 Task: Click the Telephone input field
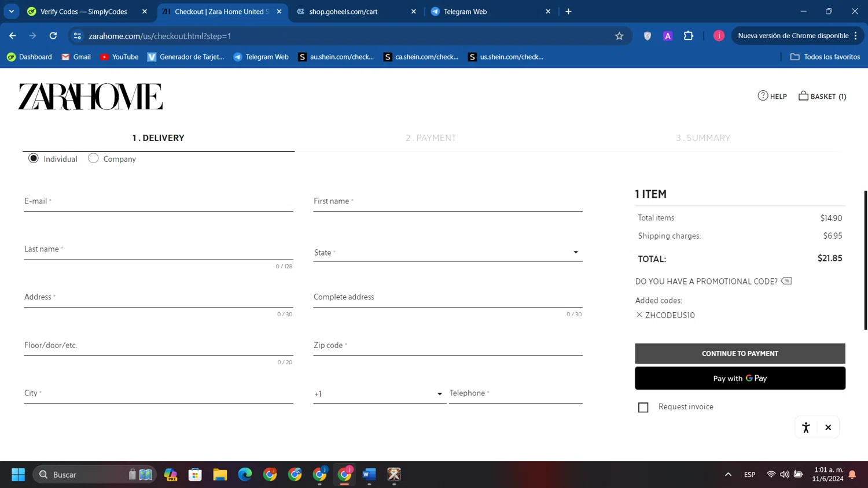click(x=516, y=394)
